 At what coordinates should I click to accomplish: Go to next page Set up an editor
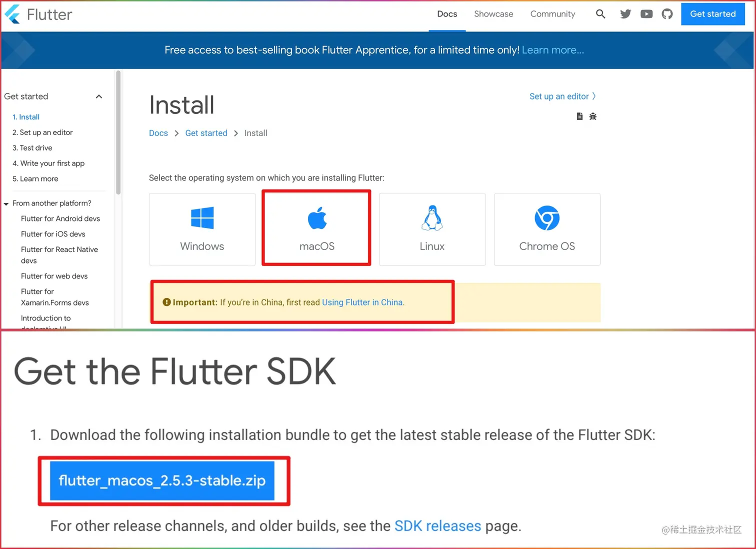click(562, 96)
